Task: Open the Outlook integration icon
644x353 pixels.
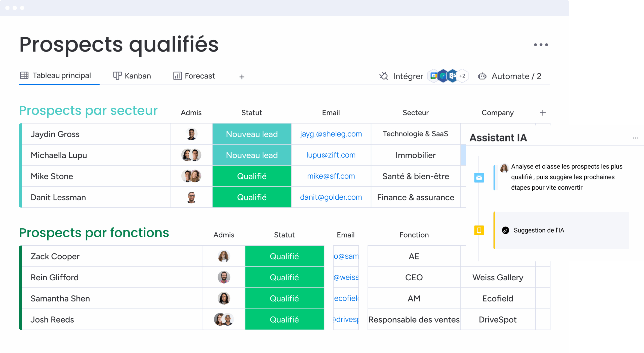Action: (x=453, y=76)
